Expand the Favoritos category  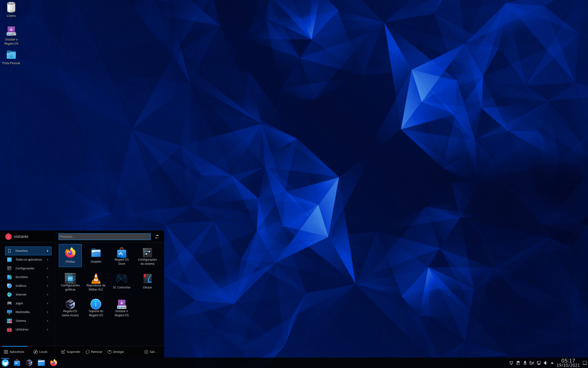pos(28,251)
